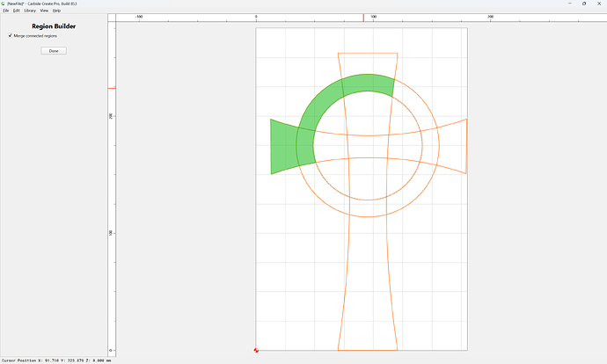Click the red-white origin marker on the canvas
The width and height of the screenshot is (607, 364).
pos(256,351)
